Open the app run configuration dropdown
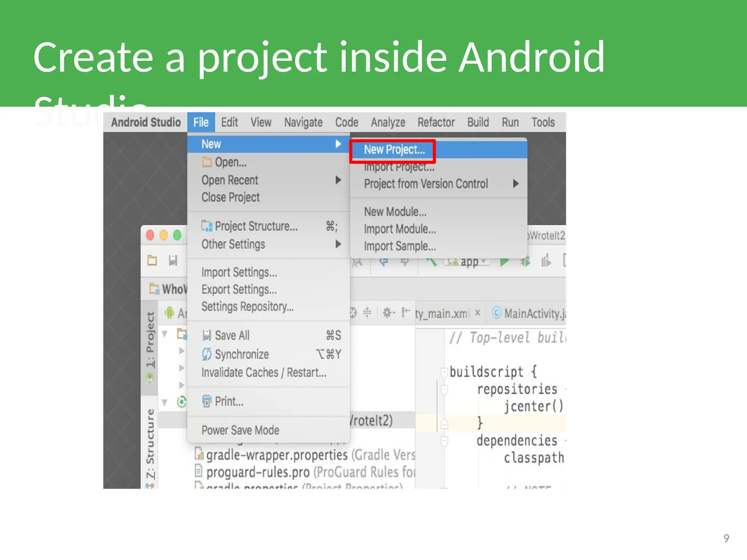This screenshot has height=560, width=747. pyautogui.click(x=466, y=261)
